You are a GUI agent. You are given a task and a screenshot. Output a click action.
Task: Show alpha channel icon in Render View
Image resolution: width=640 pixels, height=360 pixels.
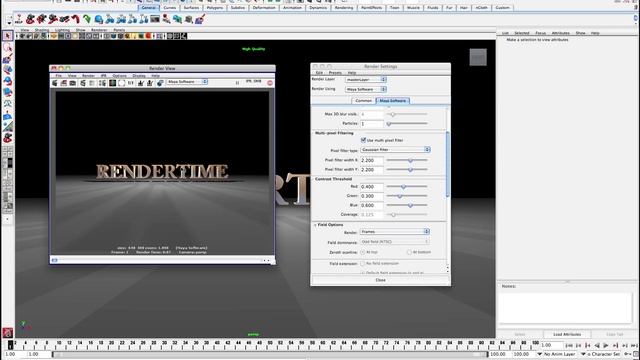[x=121, y=83]
